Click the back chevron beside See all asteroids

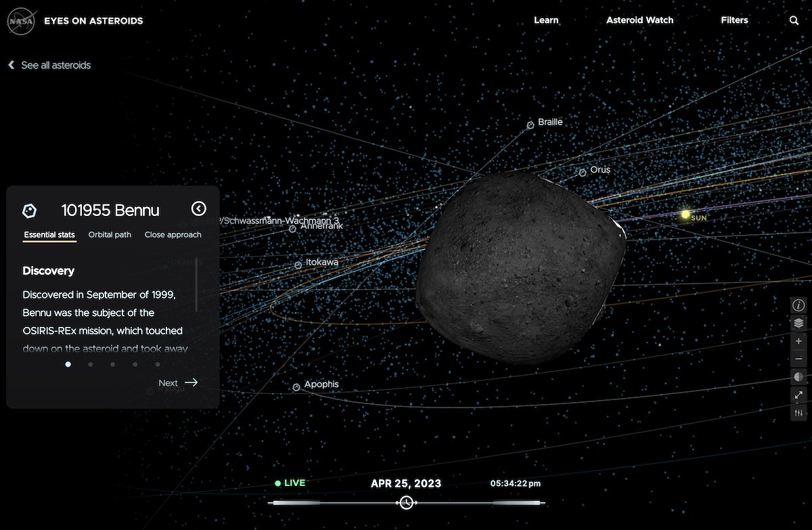11,64
